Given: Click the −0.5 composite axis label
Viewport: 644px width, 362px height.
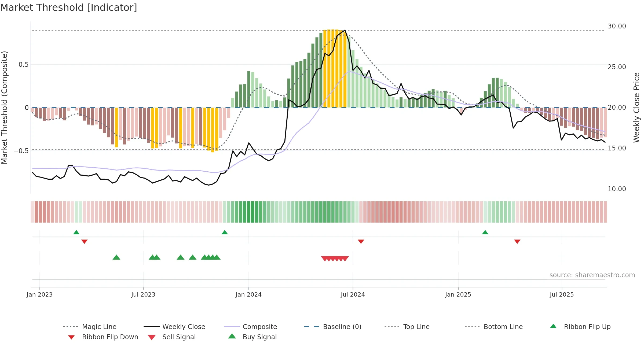Looking at the screenshot, I should 21,151.
